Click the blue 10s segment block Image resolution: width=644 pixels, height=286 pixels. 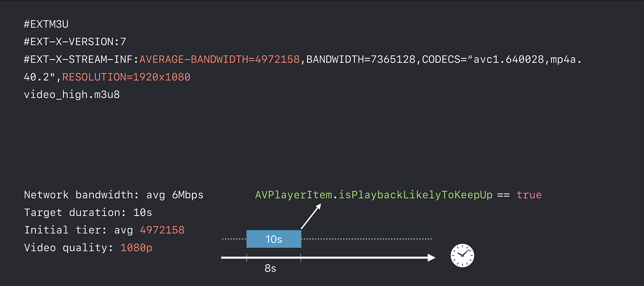[274, 239]
